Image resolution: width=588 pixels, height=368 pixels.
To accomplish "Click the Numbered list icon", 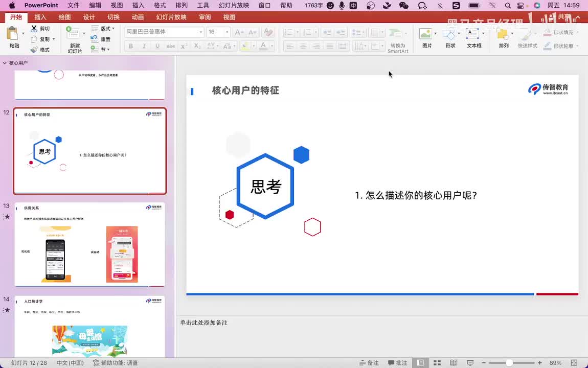I will [307, 32].
